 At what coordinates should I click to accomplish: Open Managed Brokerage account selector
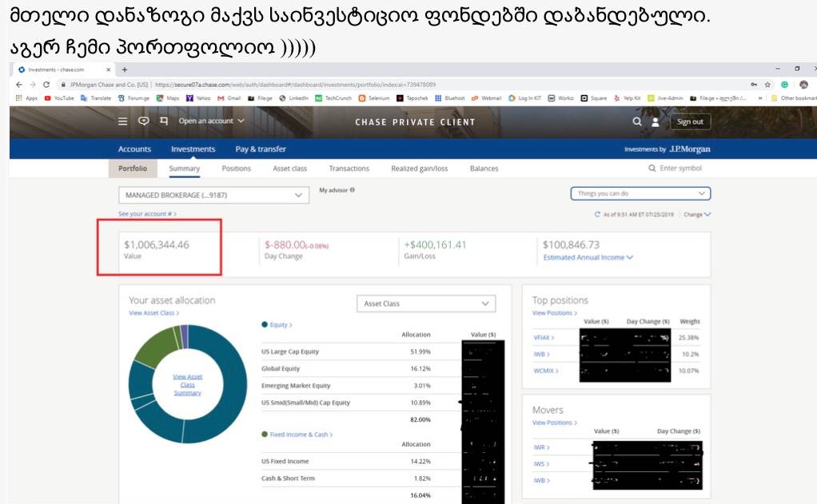pyautogui.click(x=213, y=195)
